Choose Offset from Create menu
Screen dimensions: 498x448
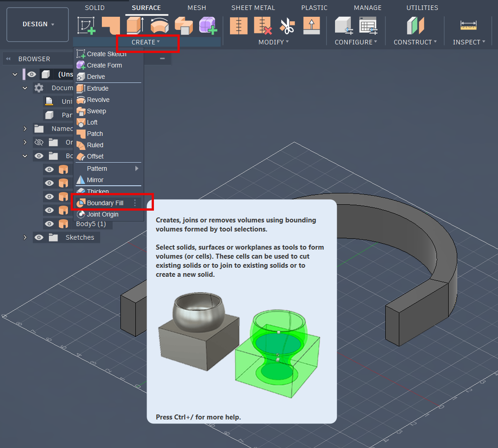tap(108, 157)
